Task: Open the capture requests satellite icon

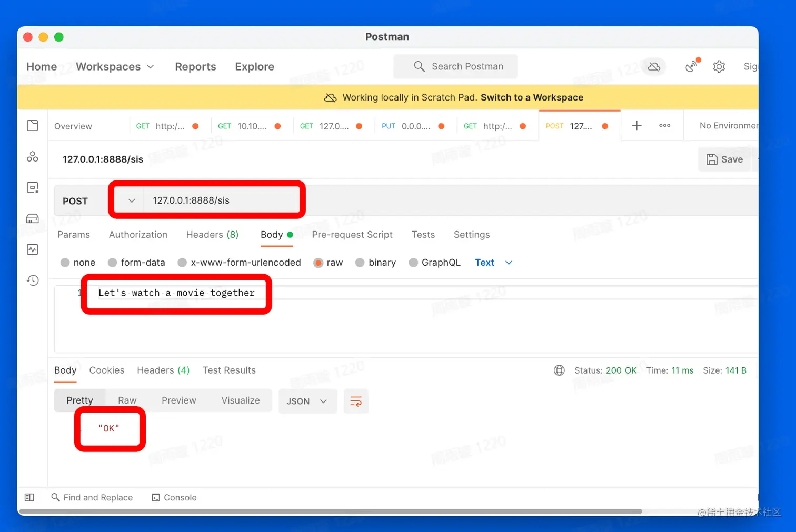Action: point(692,66)
